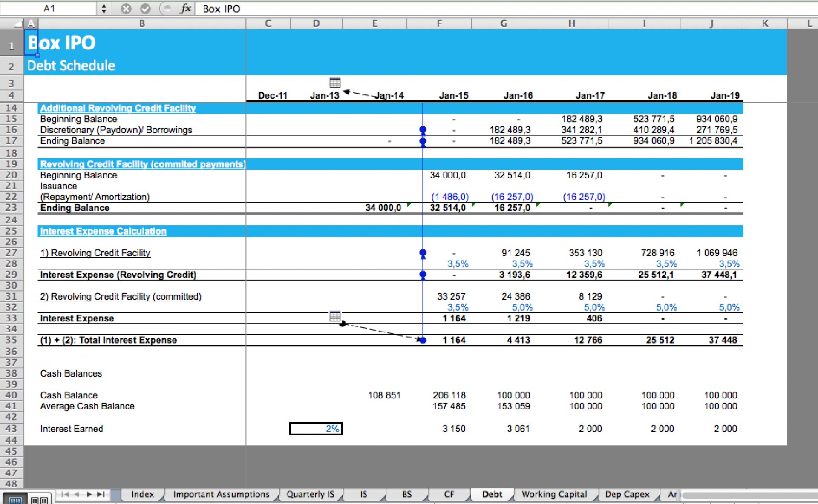Open the CF sheet tab

(x=449, y=494)
